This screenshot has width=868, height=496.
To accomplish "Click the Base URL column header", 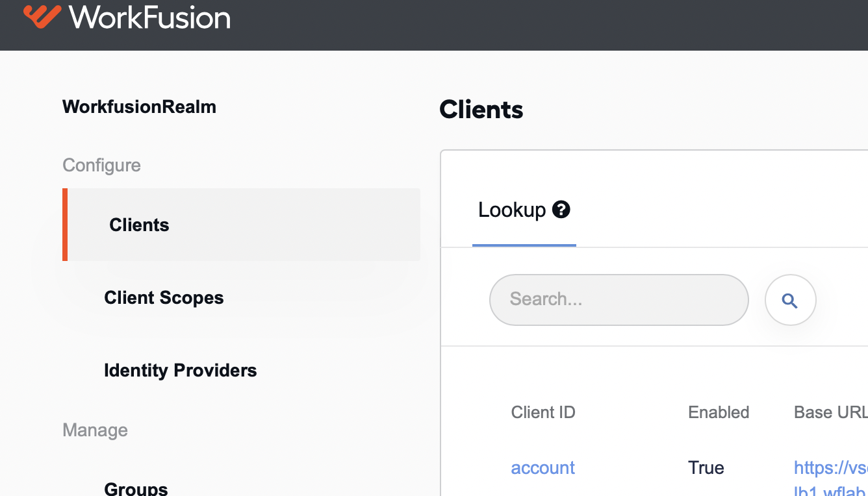I will 830,412.
